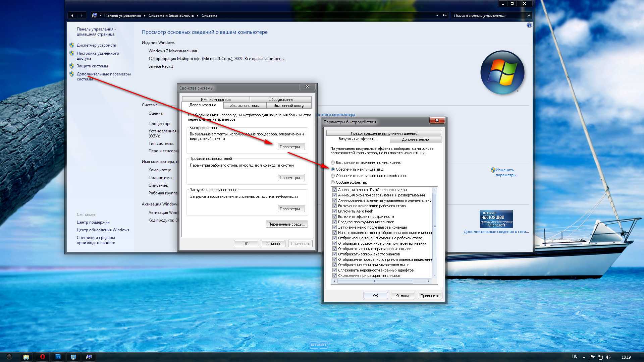The width and height of the screenshot is (644, 362).
Task: Switch to Оборудование tab
Action: tap(281, 100)
